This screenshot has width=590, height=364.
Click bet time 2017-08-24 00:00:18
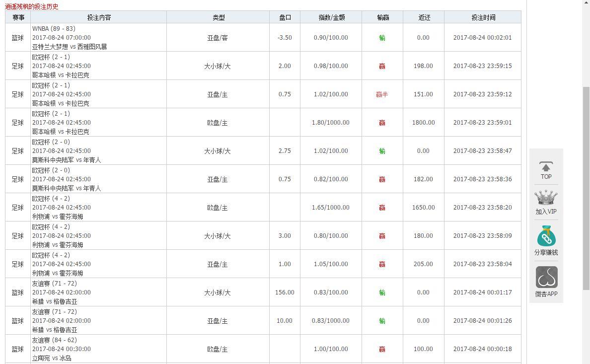click(482, 349)
